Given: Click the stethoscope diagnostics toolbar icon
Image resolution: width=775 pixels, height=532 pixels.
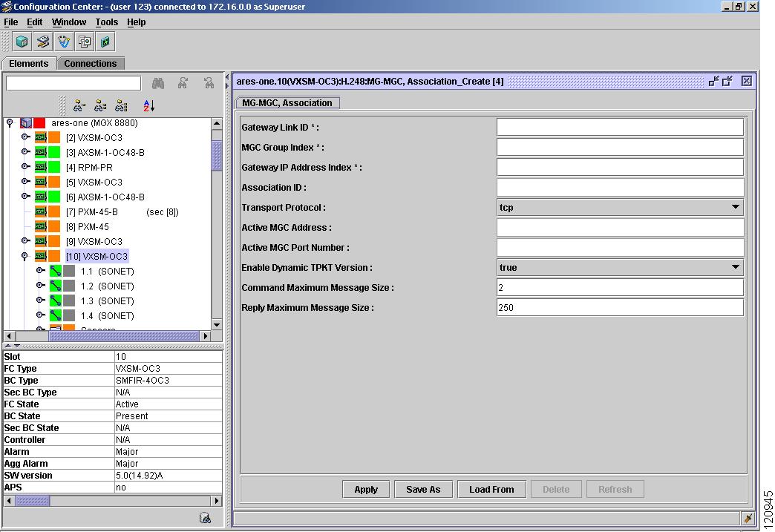Looking at the screenshot, I should tap(64, 42).
